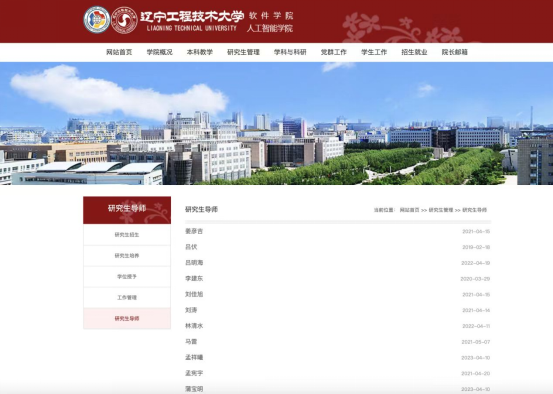Image resolution: width=553 pixels, height=394 pixels.
Task: Click the date 2021-04-20
Action: [x=476, y=374]
